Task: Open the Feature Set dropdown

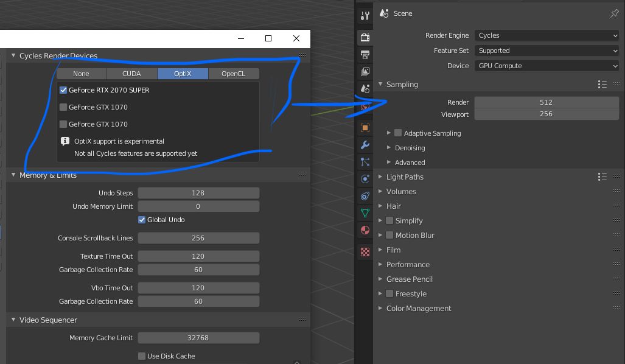Action: pos(546,51)
